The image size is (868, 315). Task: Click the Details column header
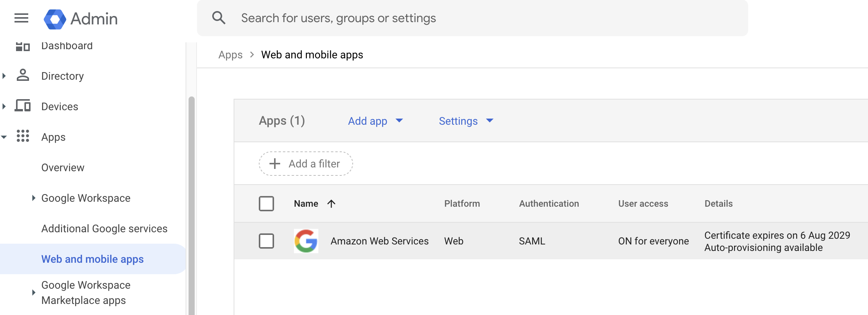pos(718,204)
